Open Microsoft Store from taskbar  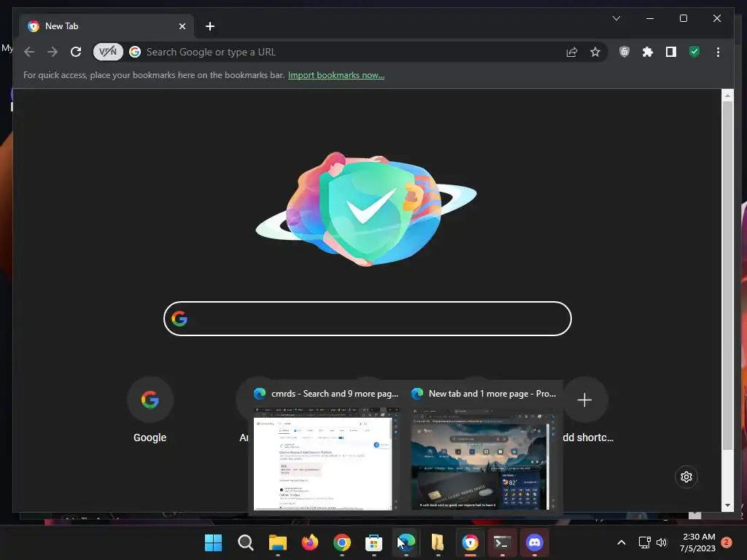pyautogui.click(x=374, y=542)
